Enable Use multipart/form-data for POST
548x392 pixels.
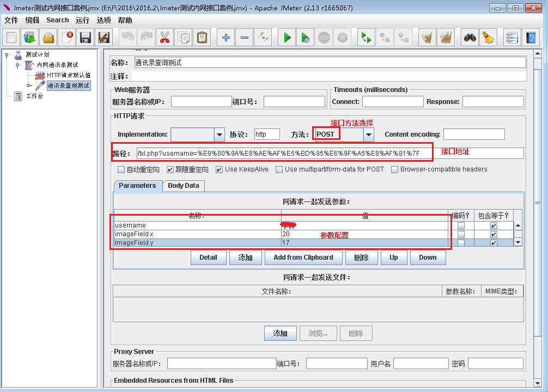click(x=279, y=169)
